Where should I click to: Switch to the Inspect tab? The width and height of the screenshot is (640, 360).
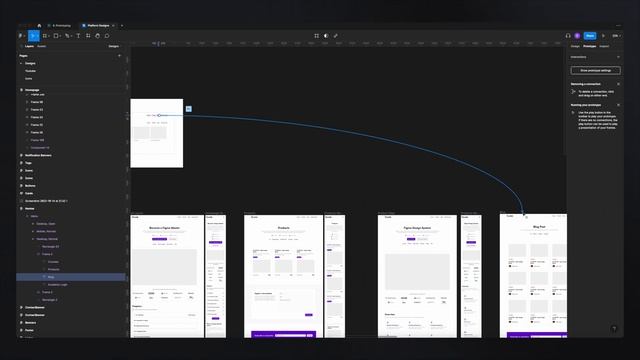tap(604, 47)
